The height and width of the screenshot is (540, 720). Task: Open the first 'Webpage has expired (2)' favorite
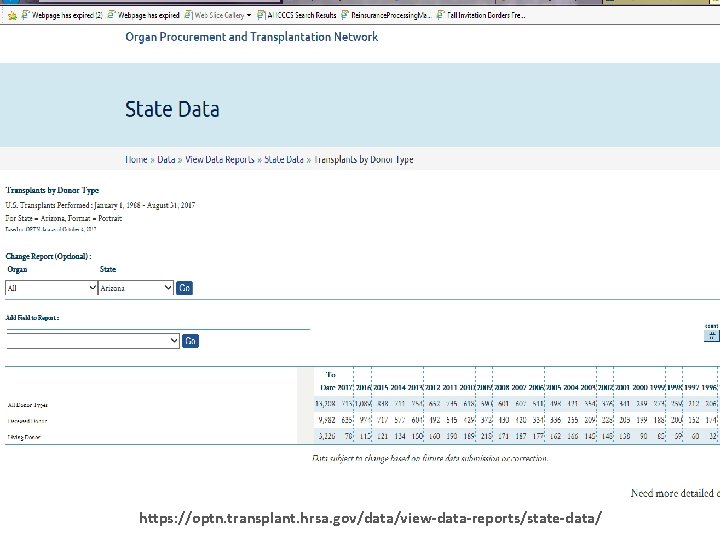[62, 15]
